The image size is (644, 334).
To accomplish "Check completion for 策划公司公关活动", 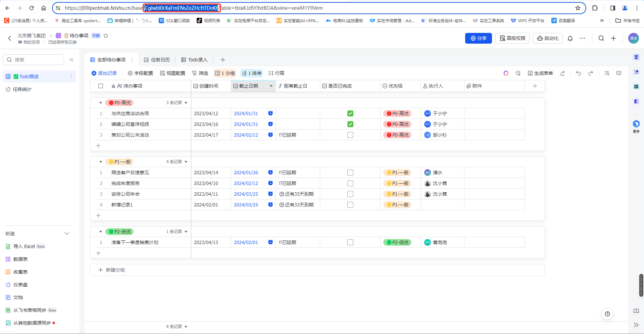I will point(350,135).
